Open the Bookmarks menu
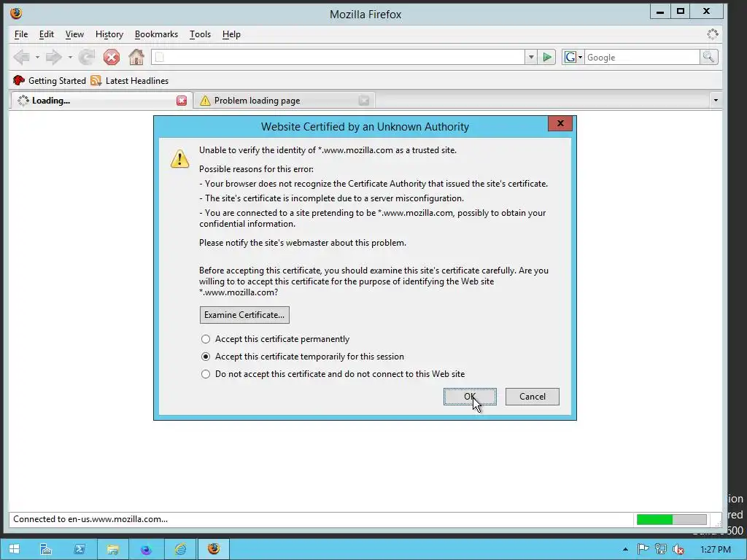747x560 pixels. [x=156, y=34]
